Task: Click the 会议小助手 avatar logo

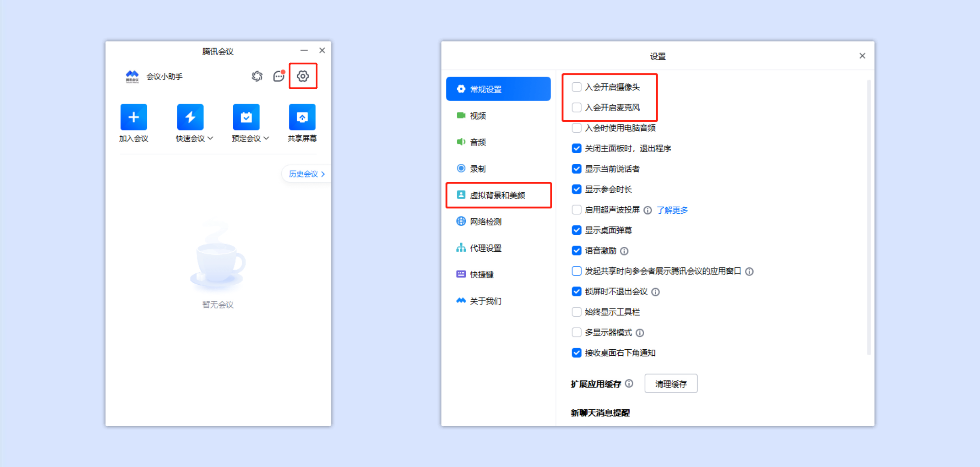Action: coord(132,76)
